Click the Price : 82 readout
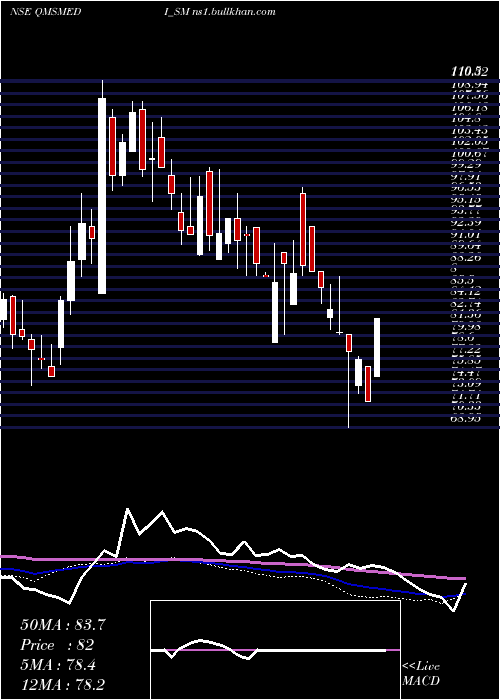This screenshot has height=700, width=500. coord(57,645)
